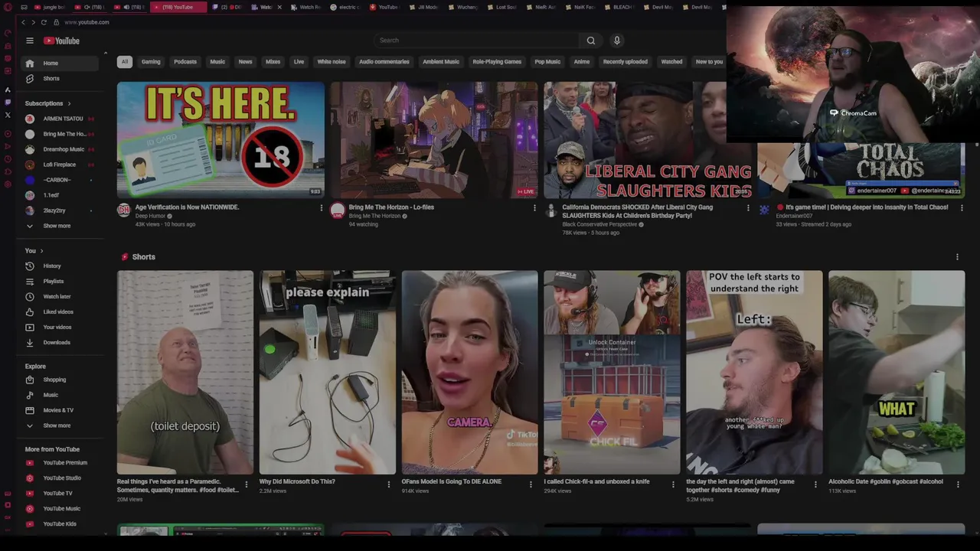Expand the Subscriptions section header
980x551 pixels.
(x=47, y=103)
